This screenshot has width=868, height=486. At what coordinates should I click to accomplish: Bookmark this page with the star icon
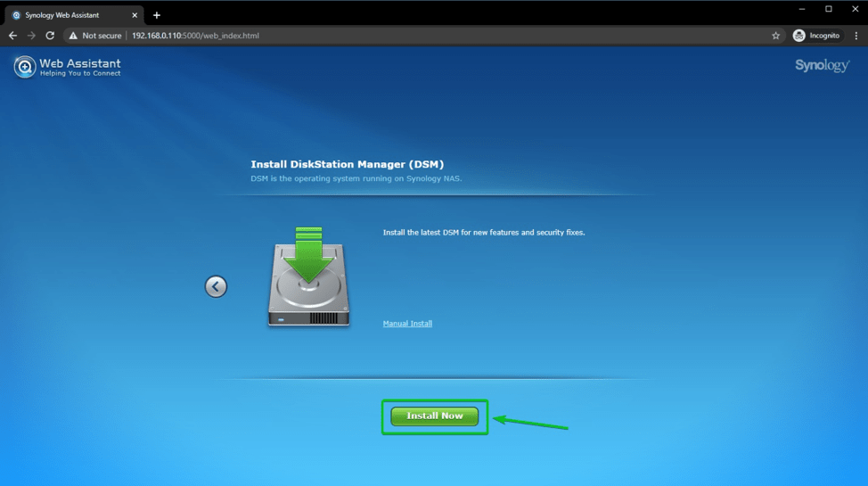[x=775, y=36]
